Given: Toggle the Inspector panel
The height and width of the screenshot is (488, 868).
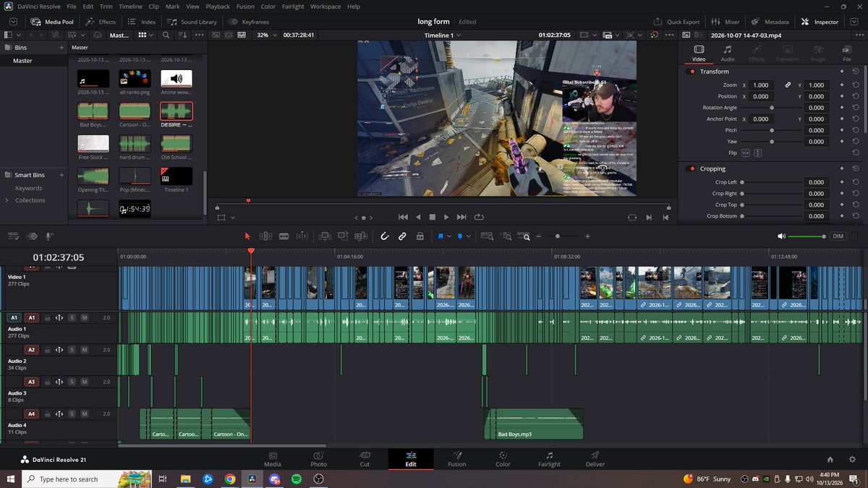Looking at the screenshot, I should [820, 22].
